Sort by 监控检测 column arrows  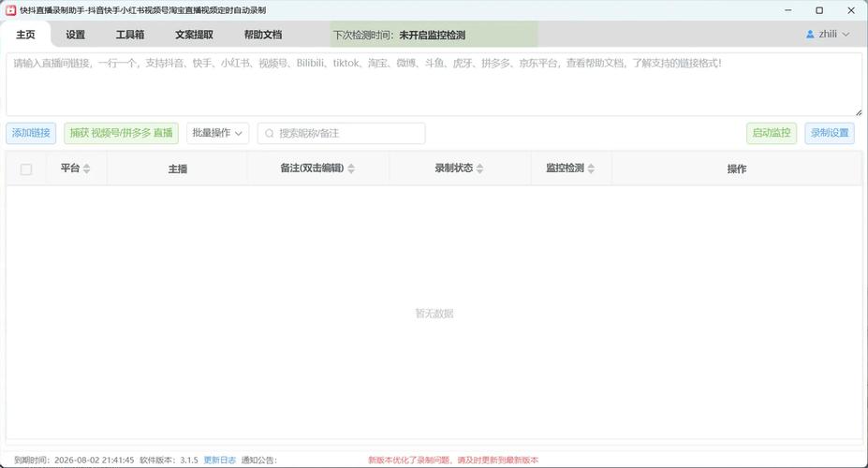pyautogui.click(x=591, y=168)
